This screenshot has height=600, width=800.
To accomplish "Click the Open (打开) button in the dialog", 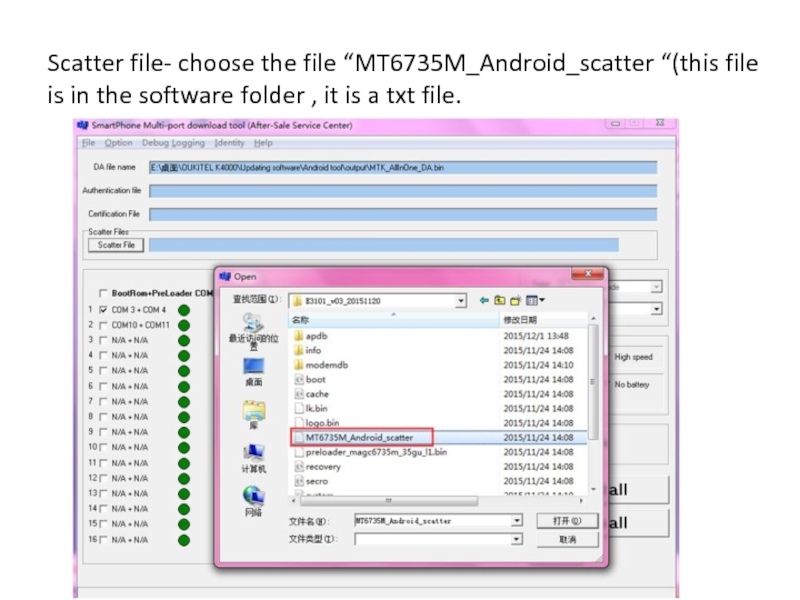I will click(567, 521).
